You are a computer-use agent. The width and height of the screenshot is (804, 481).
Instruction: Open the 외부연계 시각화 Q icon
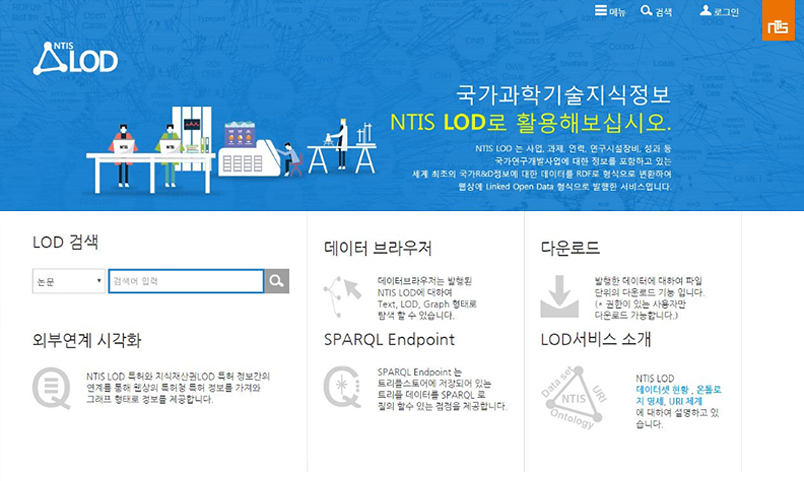[x=51, y=388]
